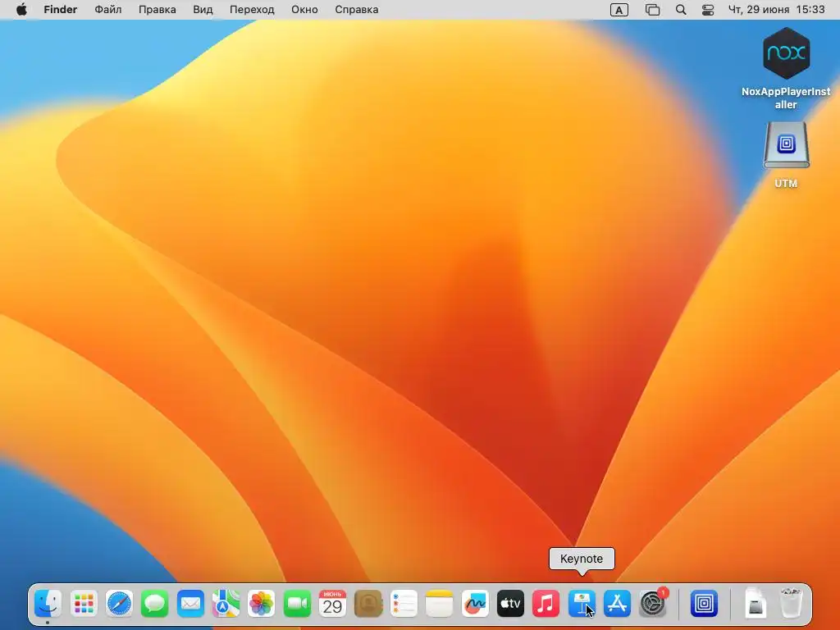Open Photos app in the Dock

[262, 604]
